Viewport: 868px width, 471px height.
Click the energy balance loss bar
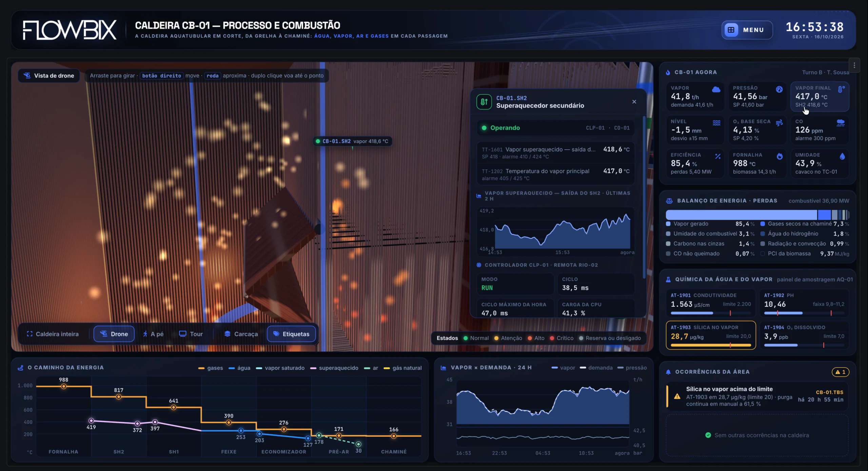(x=757, y=215)
